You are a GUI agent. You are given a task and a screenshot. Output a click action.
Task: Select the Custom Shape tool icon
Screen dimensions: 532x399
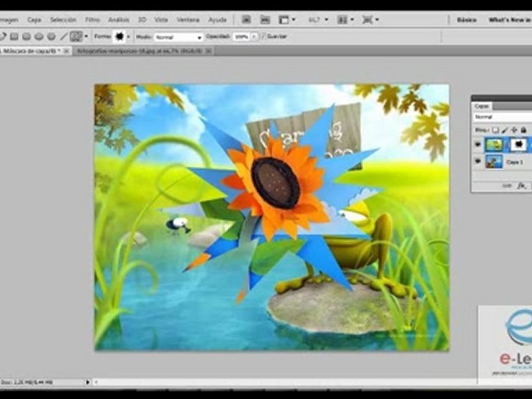(76, 37)
